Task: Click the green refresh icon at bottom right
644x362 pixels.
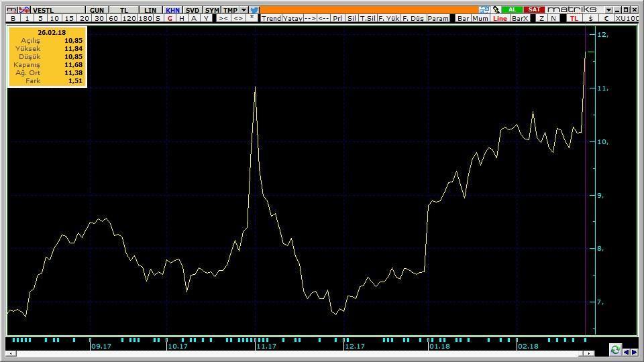Action: click(x=615, y=350)
